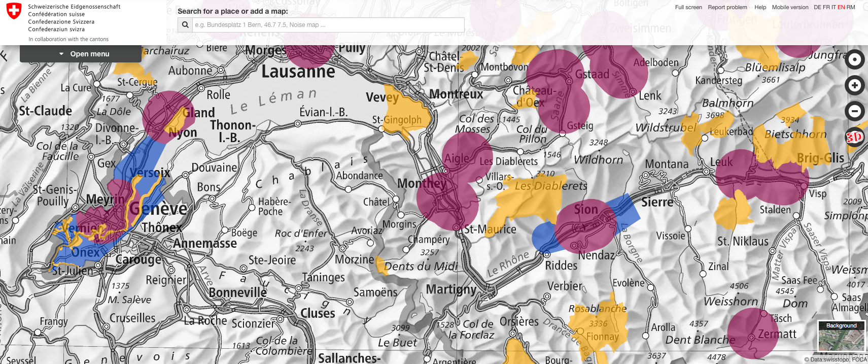The height and width of the screenshot is (364, 868).
Task: Click the Monthey label on the map
Action: pos(422,184)
